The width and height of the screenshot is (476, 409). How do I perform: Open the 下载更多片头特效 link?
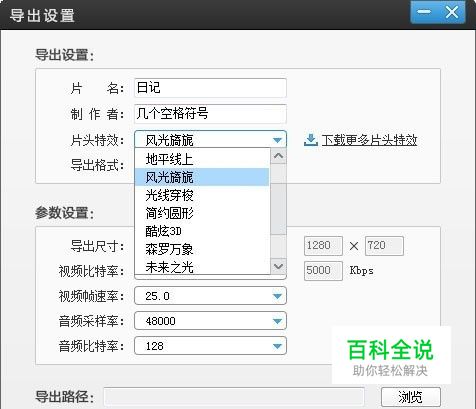pyautogui.click(x=369, y=140)
